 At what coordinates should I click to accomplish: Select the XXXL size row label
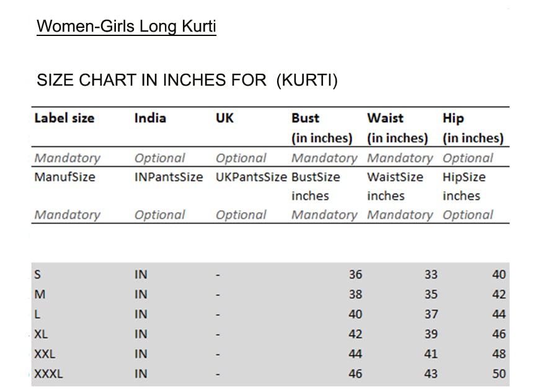(x=48, y=373)
